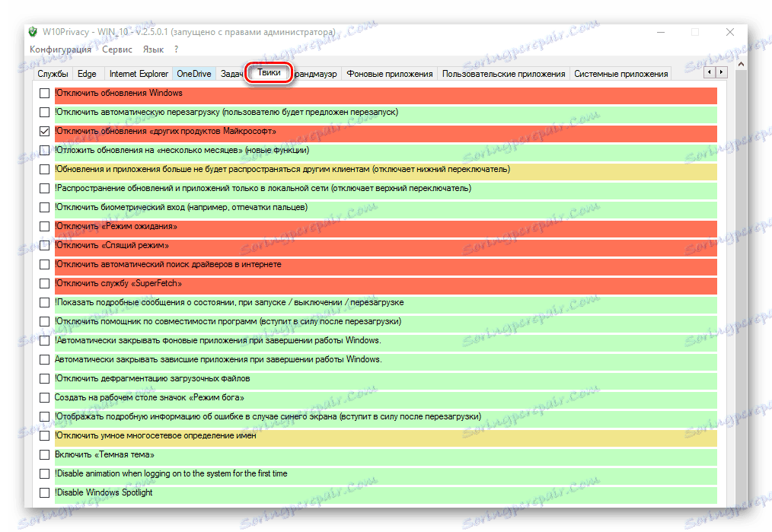The width and height of the screenshot is (772, 532).
Task: Open the ? help menu
Action: (177, 49)
